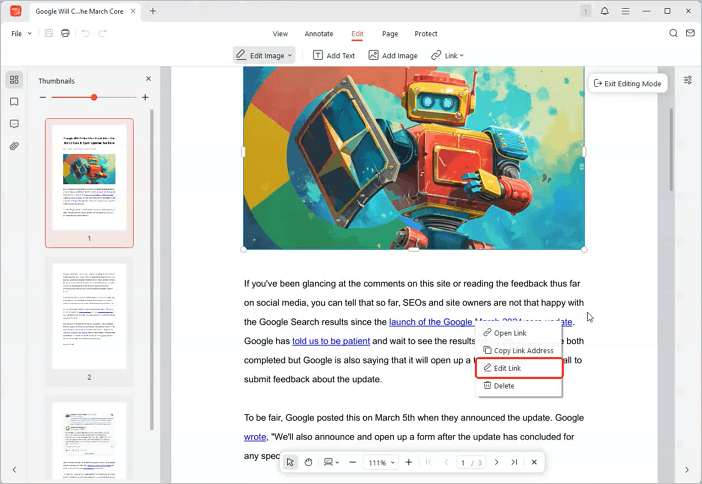Open the File menu dropdown
Screen dimensions: 702x484
tap(21, 34)
